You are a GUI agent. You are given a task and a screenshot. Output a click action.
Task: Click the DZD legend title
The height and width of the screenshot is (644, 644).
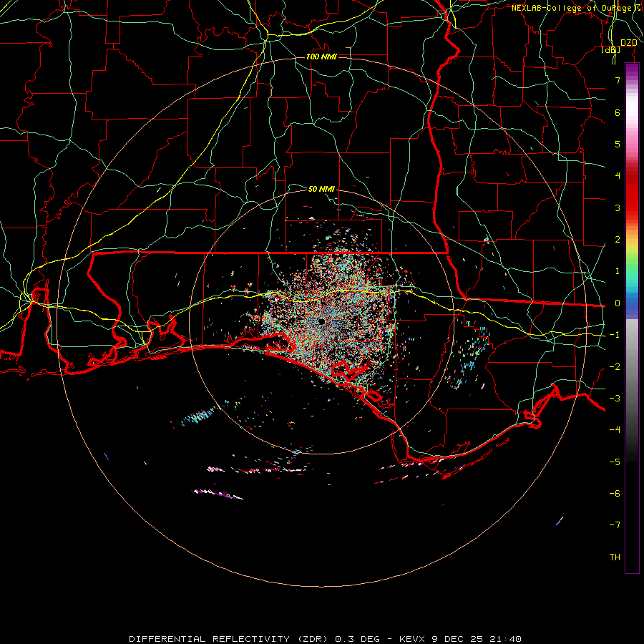[x=629, y=43]
